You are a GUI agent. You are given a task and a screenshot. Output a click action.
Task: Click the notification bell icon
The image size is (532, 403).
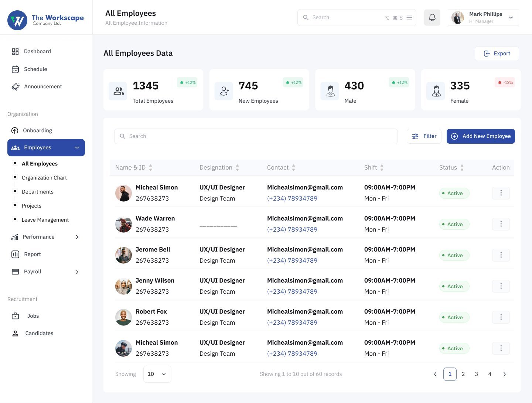(x=432, y=17)
